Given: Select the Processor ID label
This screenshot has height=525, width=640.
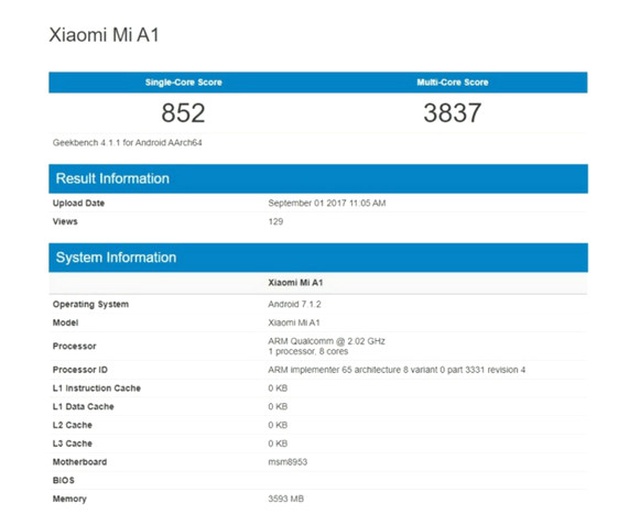Looking at the screenshot, I should coord(80,369).
